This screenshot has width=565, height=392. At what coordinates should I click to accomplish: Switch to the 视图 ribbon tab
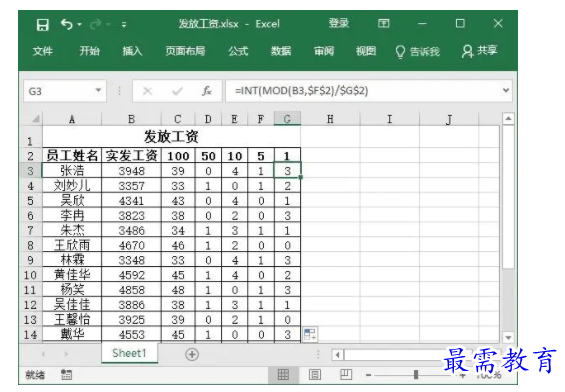366,51
